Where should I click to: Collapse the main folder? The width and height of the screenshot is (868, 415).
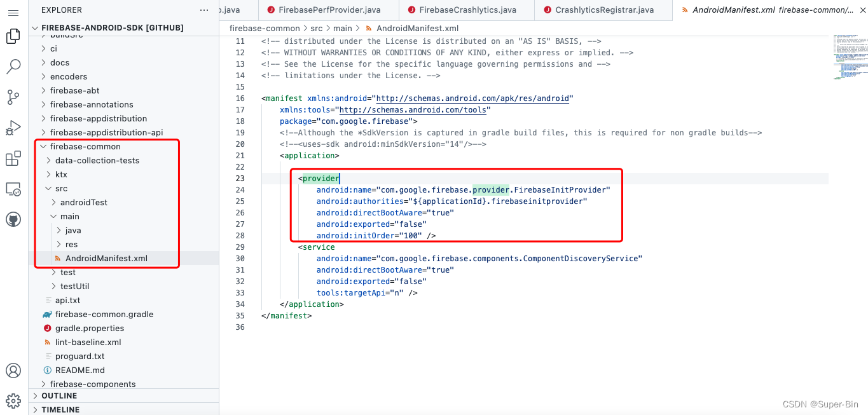click(x=124, y=216)
